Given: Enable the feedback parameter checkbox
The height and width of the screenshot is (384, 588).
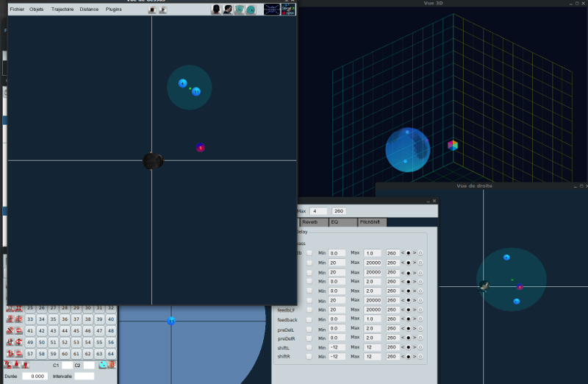Looking at the screenshot, I should pos(309,320).
